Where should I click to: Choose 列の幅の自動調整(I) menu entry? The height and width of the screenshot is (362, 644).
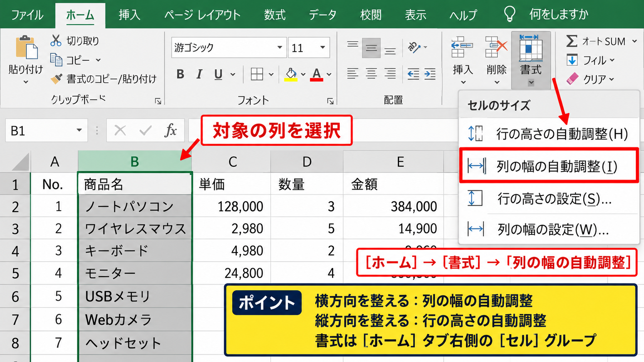(549, 166)
